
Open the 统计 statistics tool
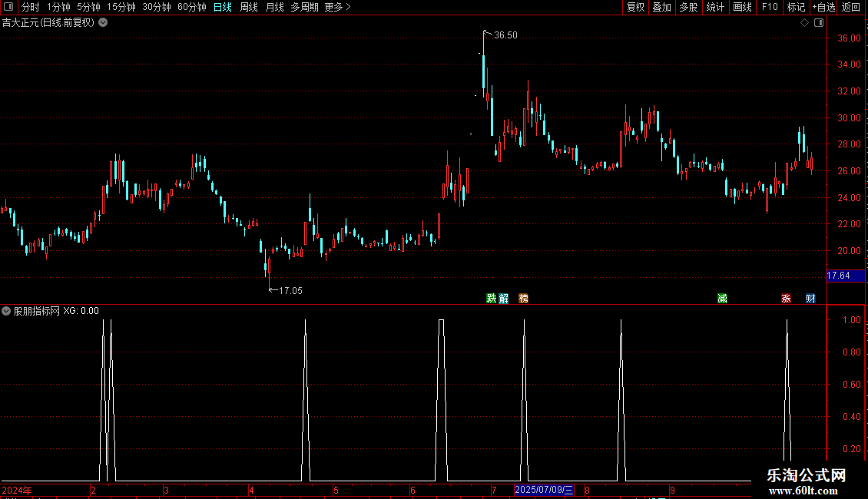[714, 7]
